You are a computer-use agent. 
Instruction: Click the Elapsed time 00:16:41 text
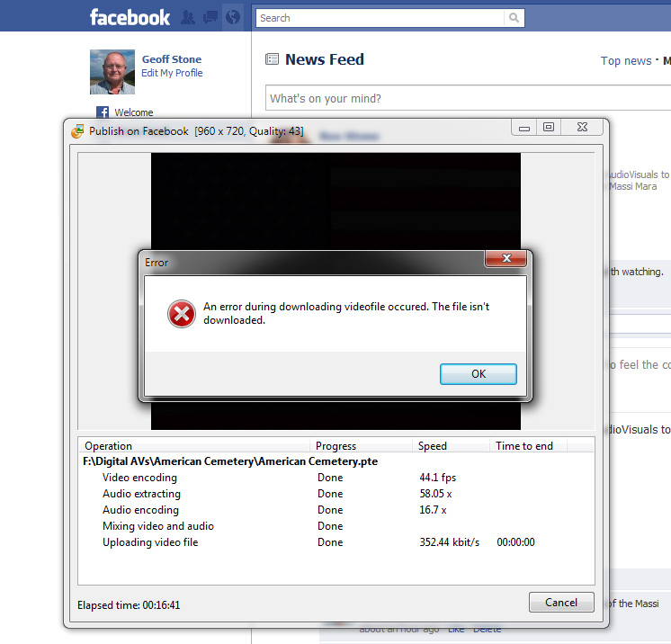point(129,605)
